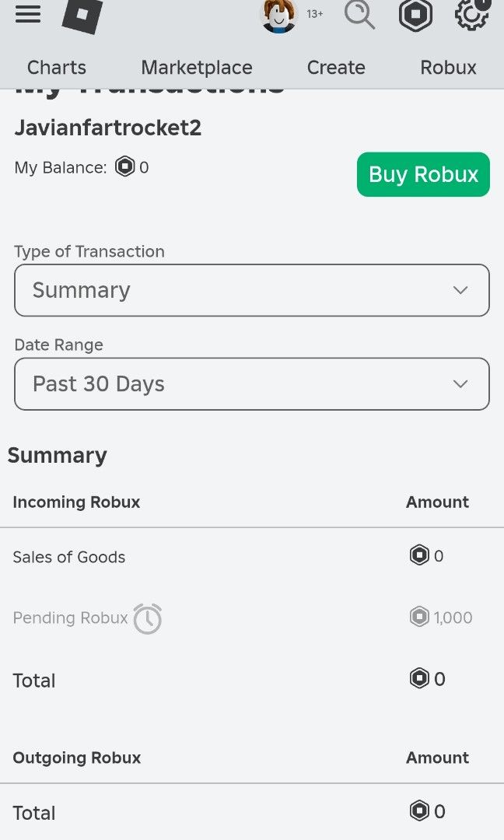The height and width of the screenshot is (840, 504).
Task: Open the avatar profile picture
Action: 278,15
